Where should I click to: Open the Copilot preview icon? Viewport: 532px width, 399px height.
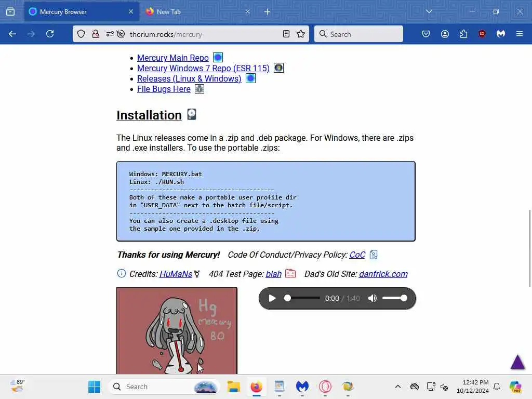(515, 387)
